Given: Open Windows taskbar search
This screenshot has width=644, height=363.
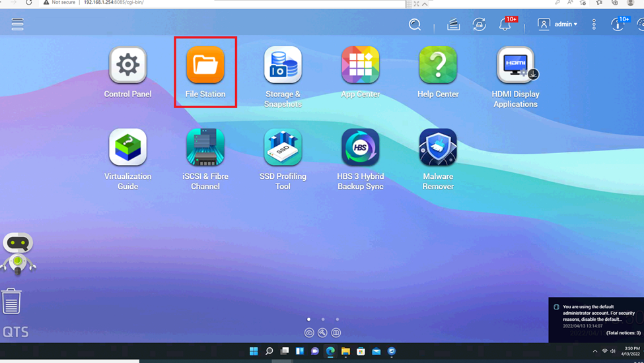Looking at the screenshot, I should coord(269,351).
